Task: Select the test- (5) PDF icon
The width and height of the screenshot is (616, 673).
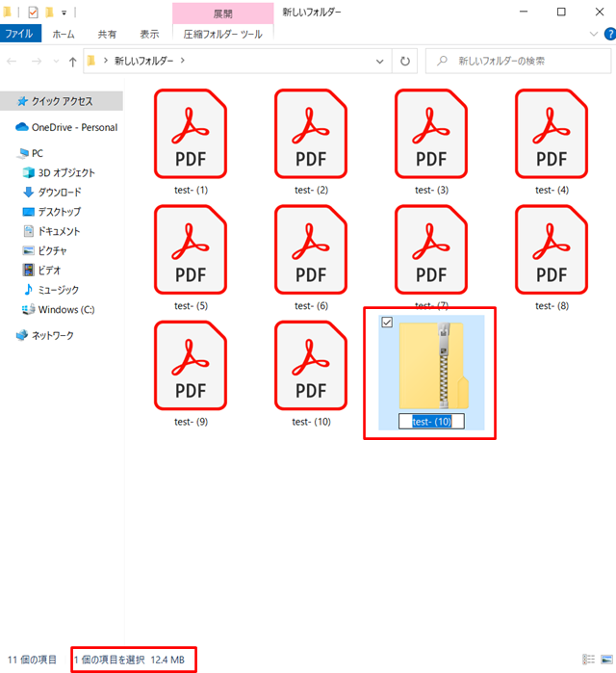Action: (191, 249)
